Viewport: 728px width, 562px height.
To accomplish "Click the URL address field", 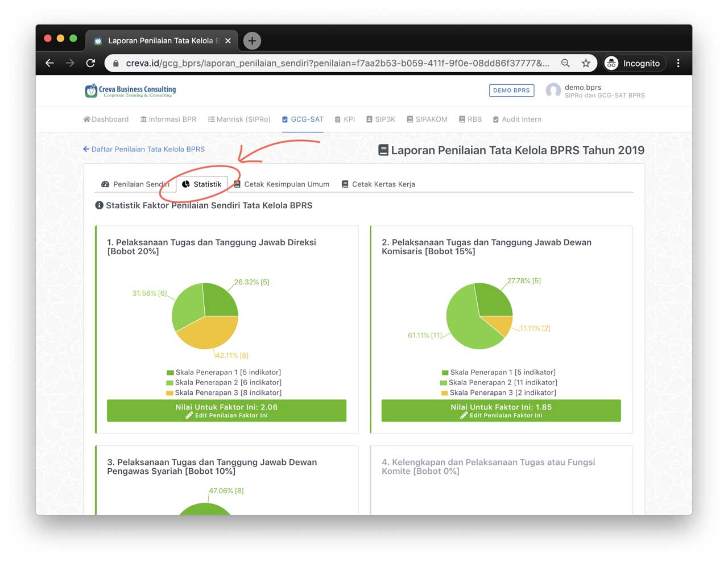I will 337,63.
